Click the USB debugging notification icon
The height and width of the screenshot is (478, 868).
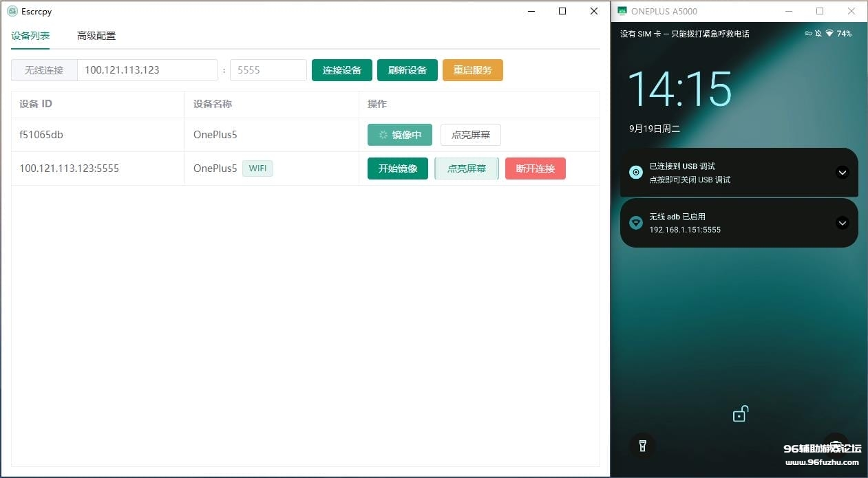[636, 173]
